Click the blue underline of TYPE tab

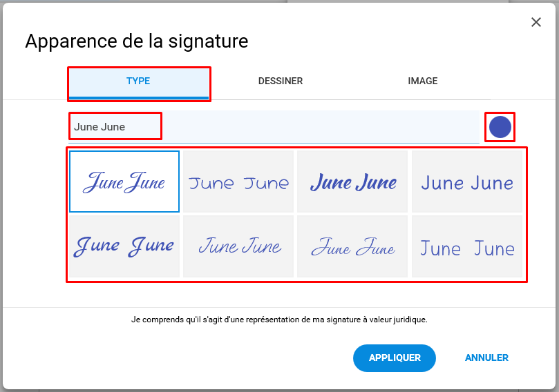coord(139,98)
